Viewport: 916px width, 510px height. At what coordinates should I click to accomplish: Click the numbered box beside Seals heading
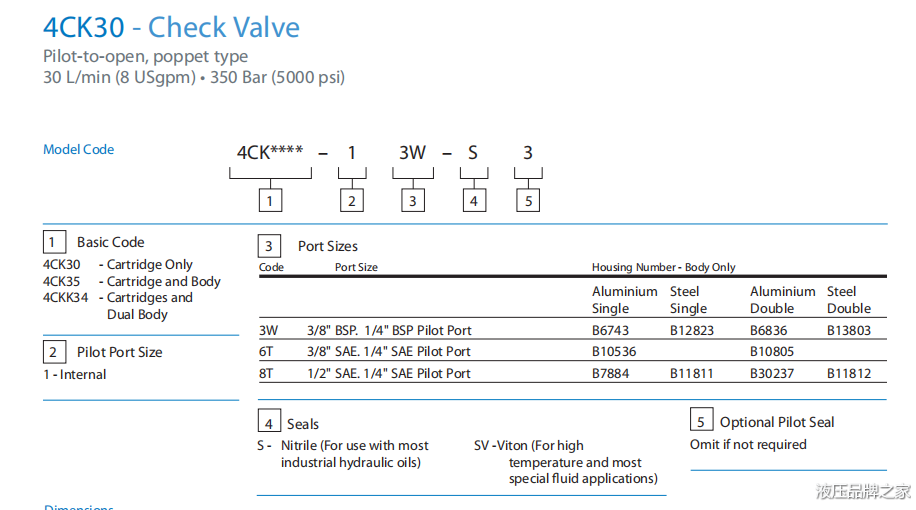[x=269, y=423]
